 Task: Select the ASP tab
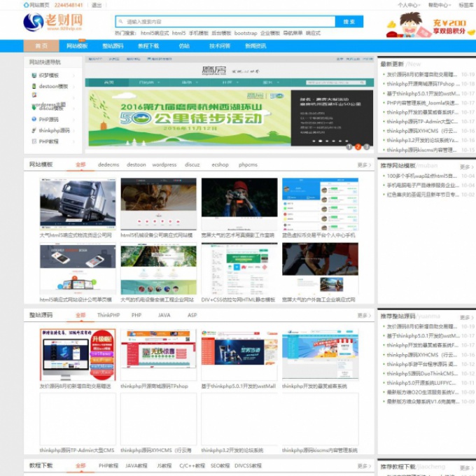192,315
